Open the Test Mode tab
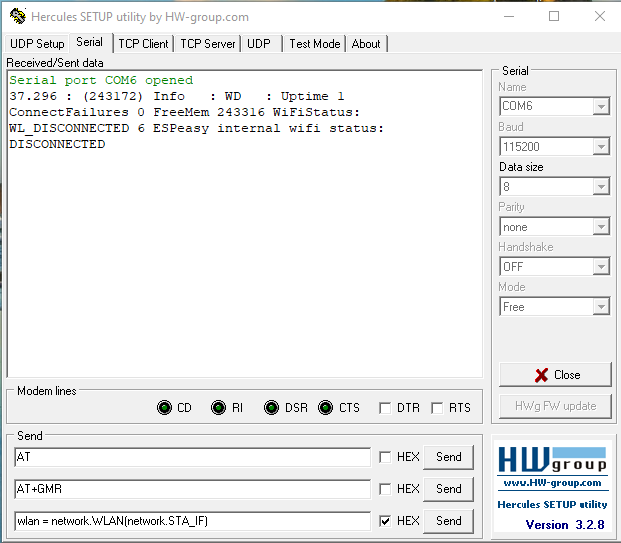The image size is (621, 543). coord(315,44)
